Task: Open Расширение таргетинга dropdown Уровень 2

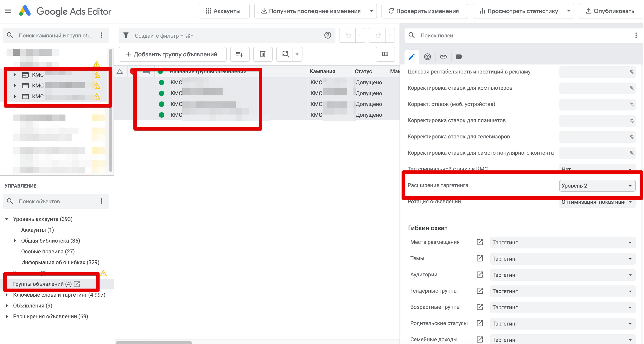Action: point(597,186)
